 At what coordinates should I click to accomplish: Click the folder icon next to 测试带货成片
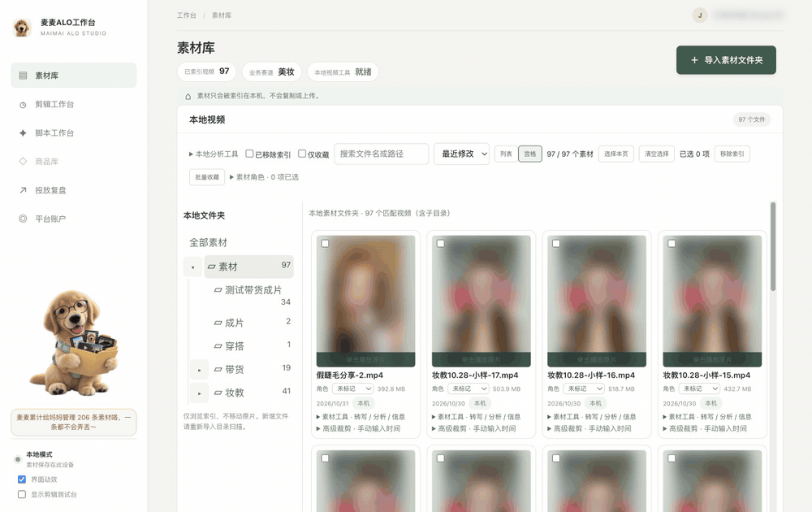tap(218, 290)
